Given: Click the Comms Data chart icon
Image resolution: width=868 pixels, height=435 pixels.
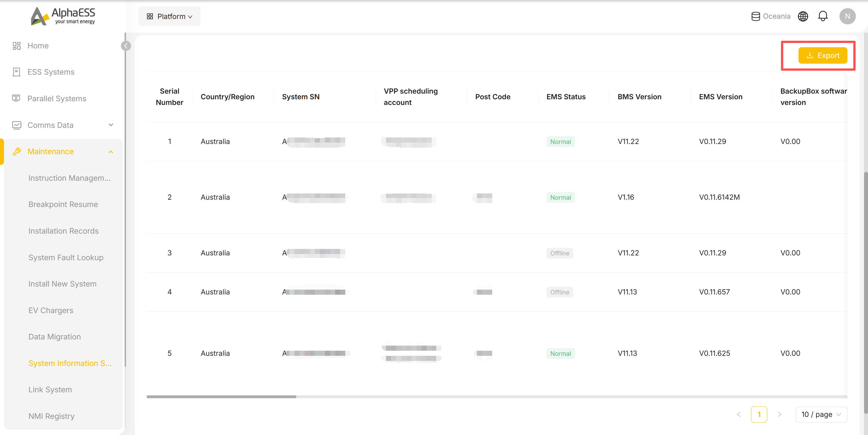Looking at the screenshot, I should [x=16, y=125].
